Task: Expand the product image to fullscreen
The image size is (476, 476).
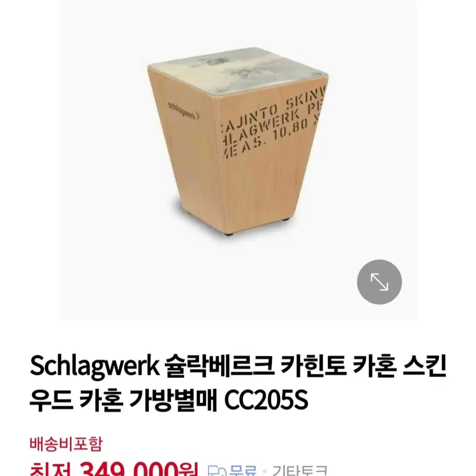Action: [x=379, y=282]
